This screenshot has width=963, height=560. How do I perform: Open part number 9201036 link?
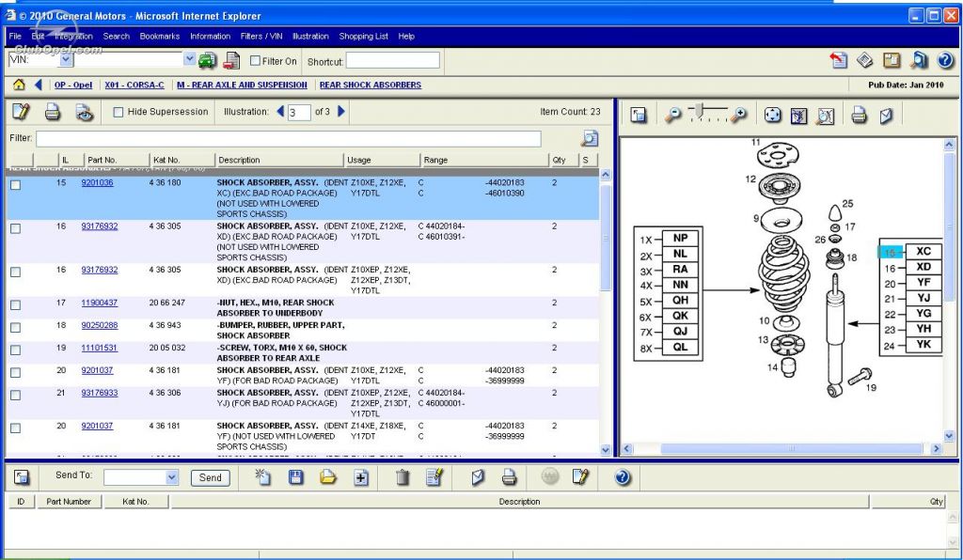tap(97, 183)
